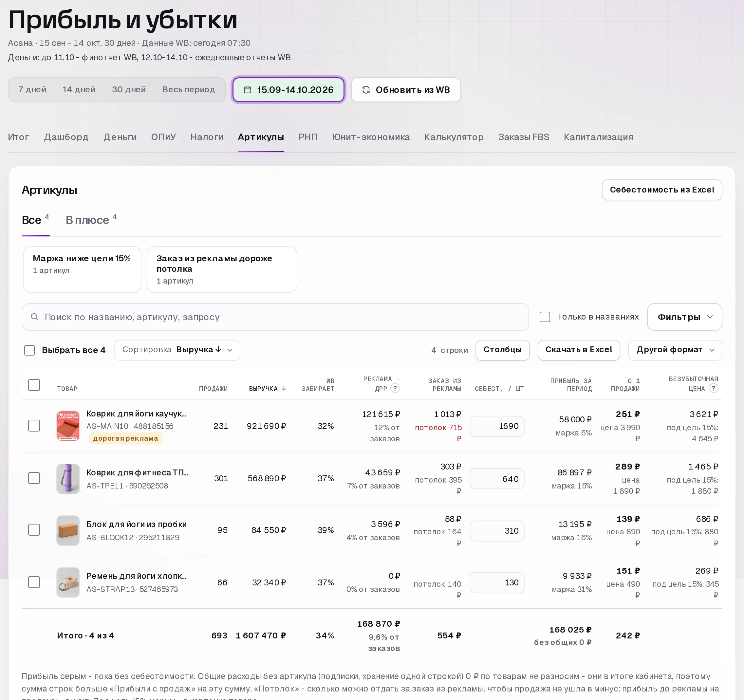Click Обновить из WB button
The width and height of the screenshot is (744, 700).
406,90
